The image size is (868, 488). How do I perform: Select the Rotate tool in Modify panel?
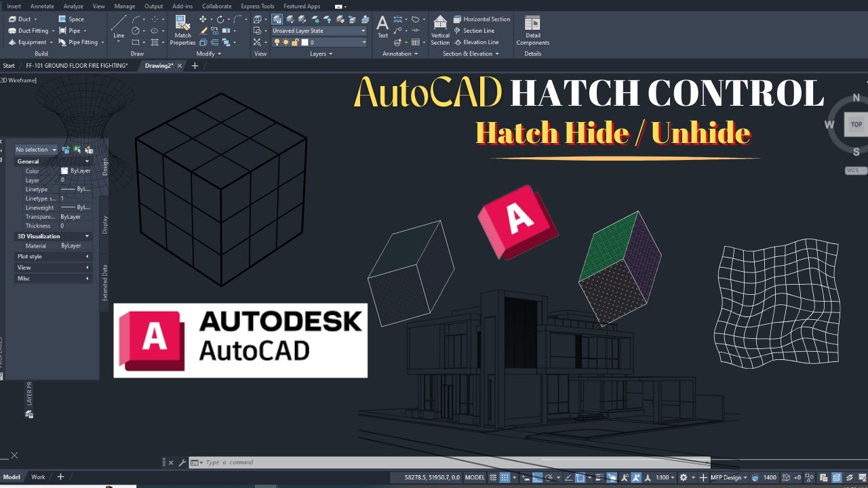point(221,19)
